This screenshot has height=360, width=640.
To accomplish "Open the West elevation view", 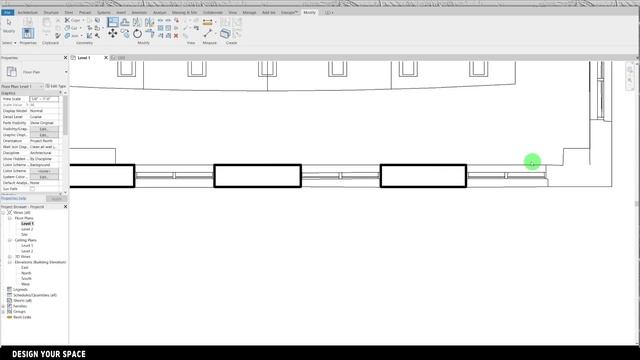I will (26, 284).
